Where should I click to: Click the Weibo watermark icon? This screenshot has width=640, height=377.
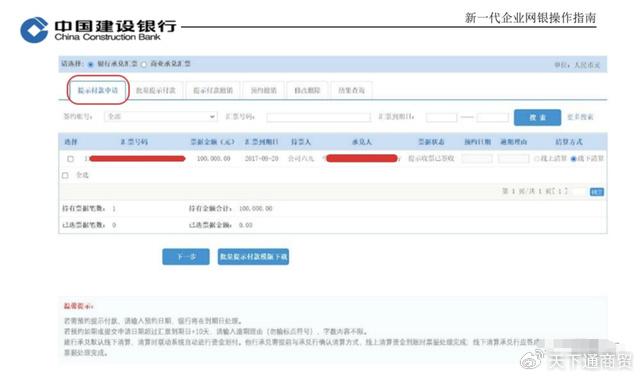532,359
